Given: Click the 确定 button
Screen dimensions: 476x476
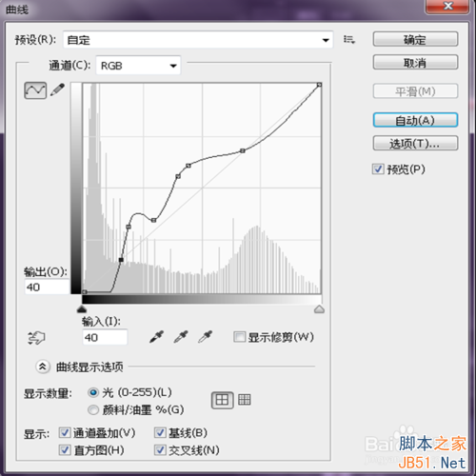Looking at the screenshot, I should [x=415, y=39].
